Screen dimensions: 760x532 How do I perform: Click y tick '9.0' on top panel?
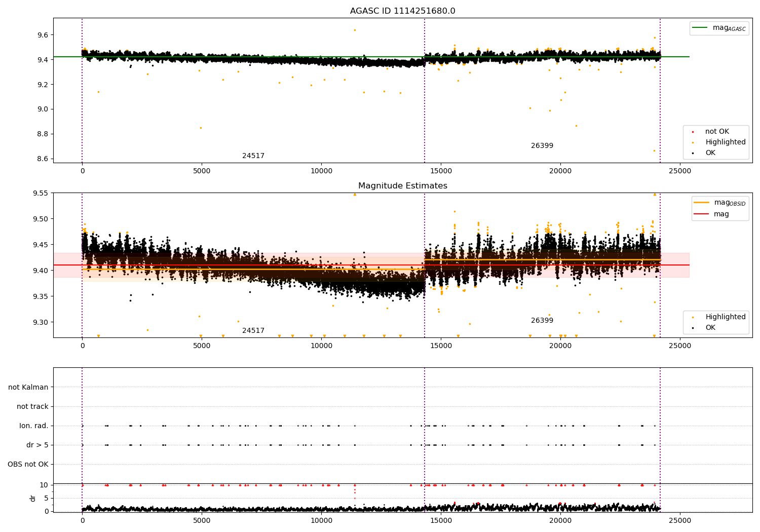(x=43, y=109)
